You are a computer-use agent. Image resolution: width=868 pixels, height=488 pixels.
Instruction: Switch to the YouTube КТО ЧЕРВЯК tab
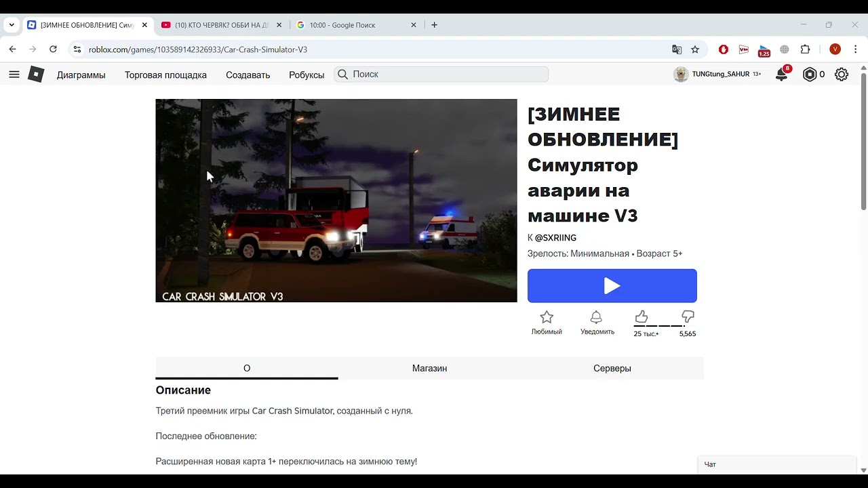click(x=221, y=25)
